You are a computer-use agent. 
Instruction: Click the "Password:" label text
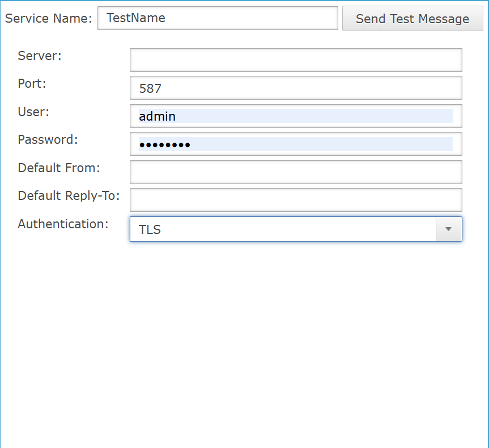point(48,139)
